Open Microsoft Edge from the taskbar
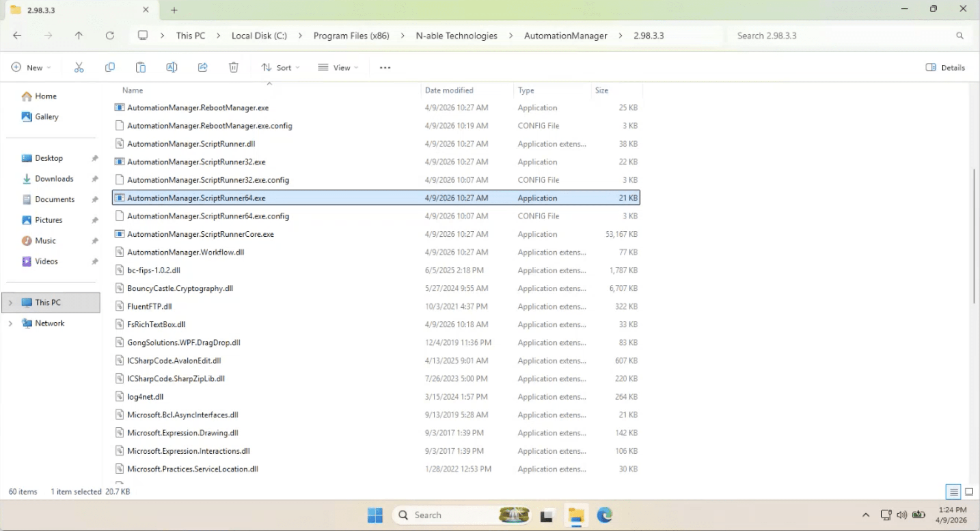 [x=604, y=515]
